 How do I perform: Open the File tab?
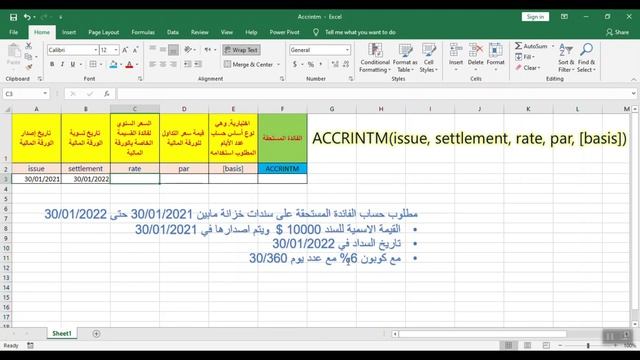pyautogui.click(x=13, y=32)
